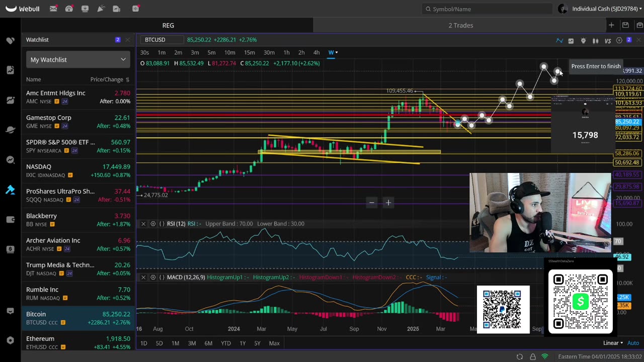Click the refresh icon in status bar
644x362 pixels.
click(520, 356)
